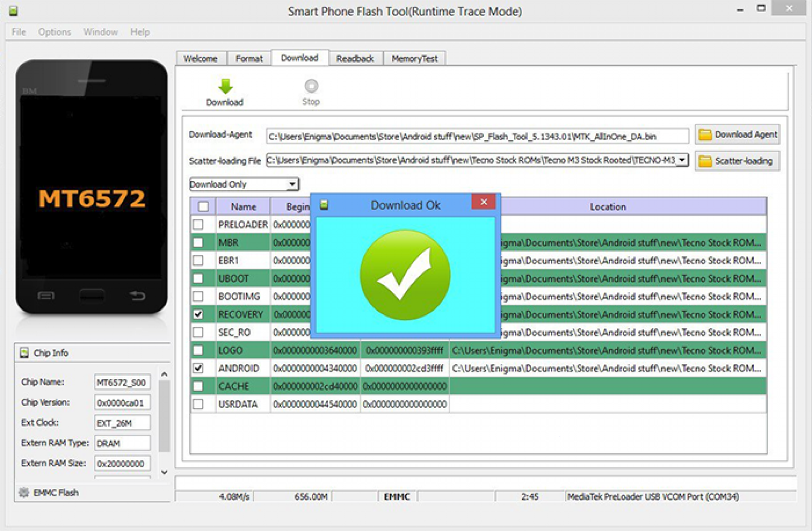The image size is (812, 531).
Task: Open the Options menu
Action: [55, 32]
